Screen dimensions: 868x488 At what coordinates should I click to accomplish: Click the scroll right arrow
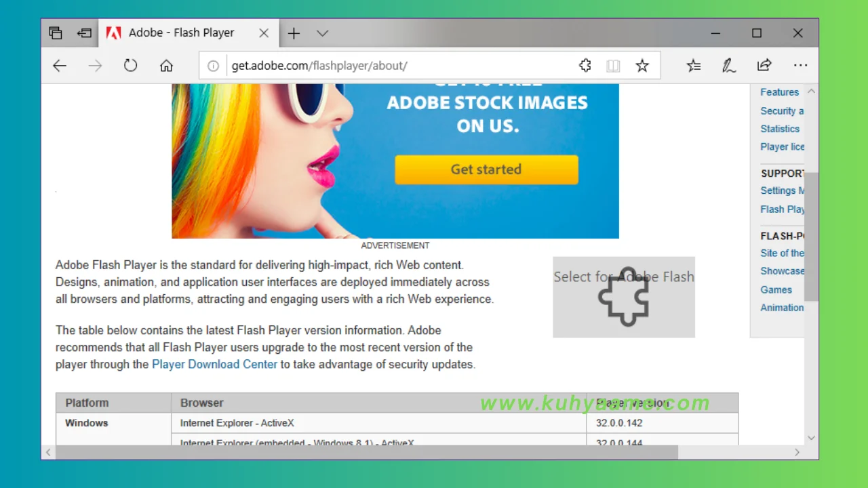pos(797,452)
